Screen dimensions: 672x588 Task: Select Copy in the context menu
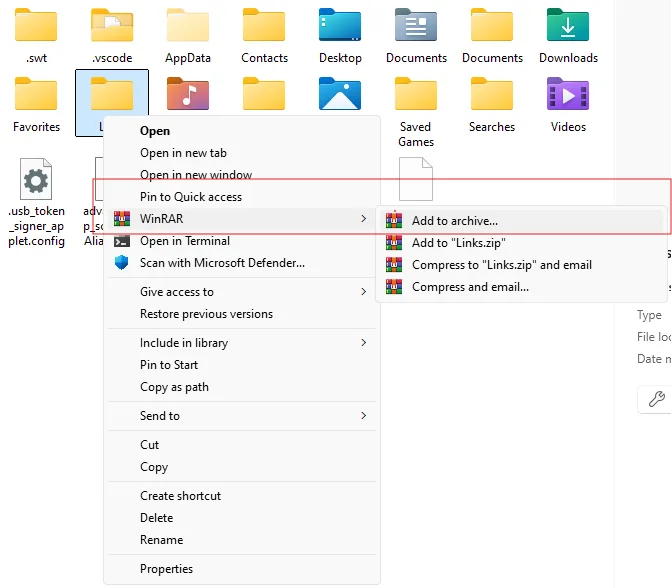242,466
